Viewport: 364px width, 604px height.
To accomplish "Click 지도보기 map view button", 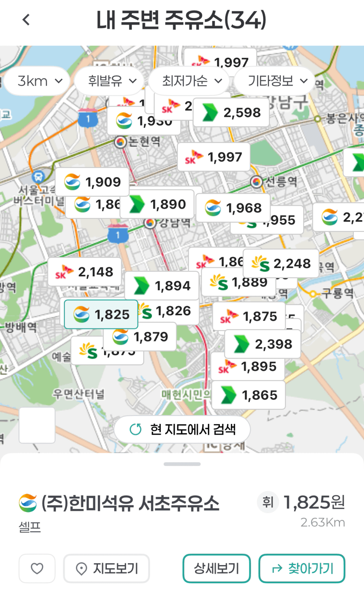I will pos(106,569).
